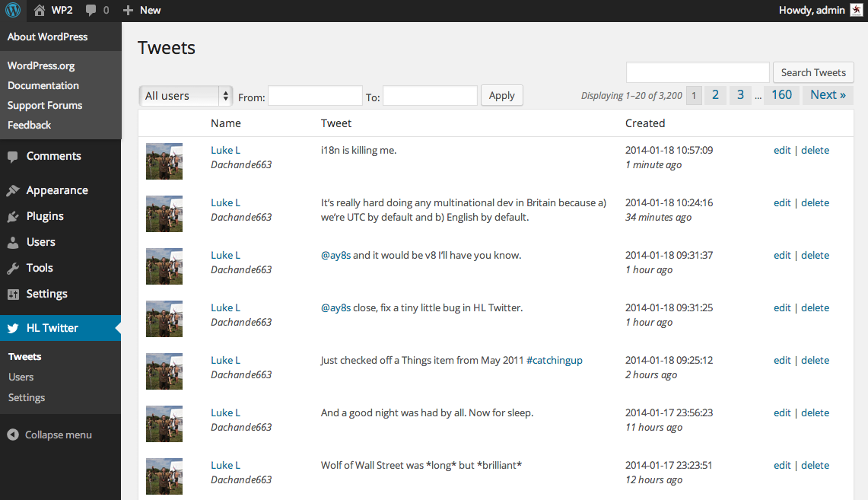
Task: Click the Search Tweets button
Action: (x=813, y=72)
